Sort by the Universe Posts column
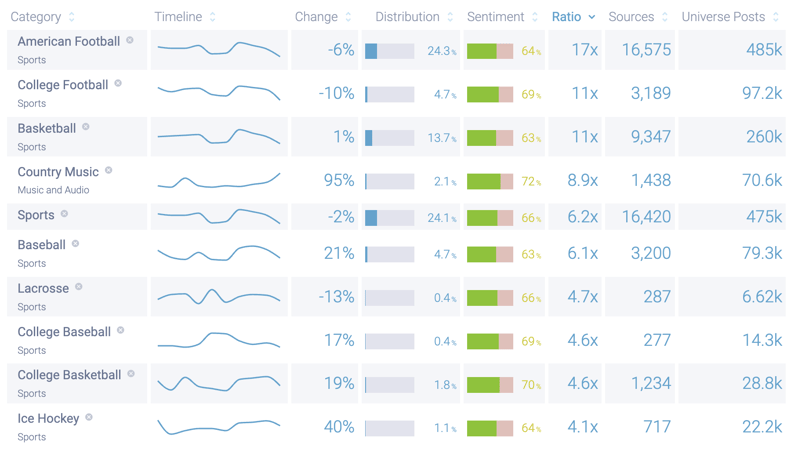798x450 pixels. (730, 17)
